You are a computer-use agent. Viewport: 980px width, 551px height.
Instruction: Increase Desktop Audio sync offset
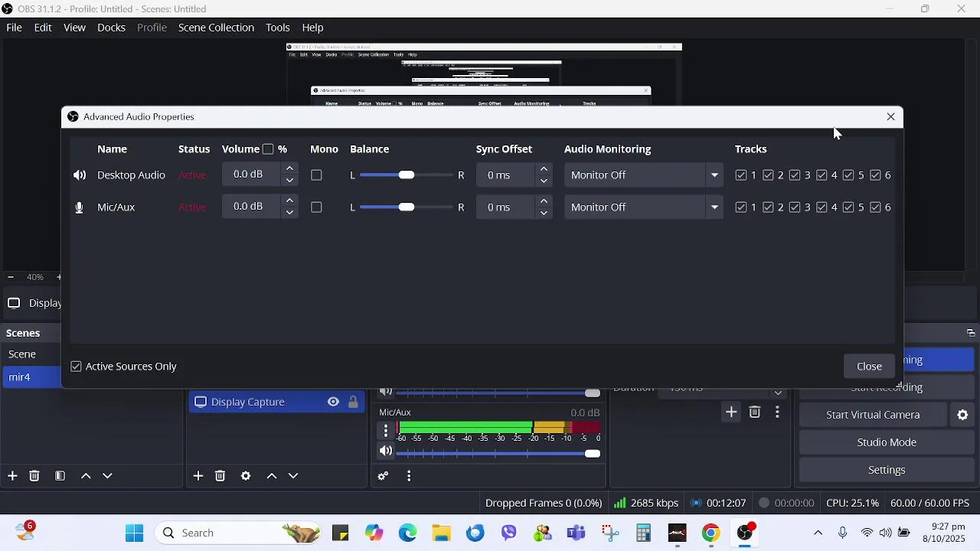pos(544,168)
